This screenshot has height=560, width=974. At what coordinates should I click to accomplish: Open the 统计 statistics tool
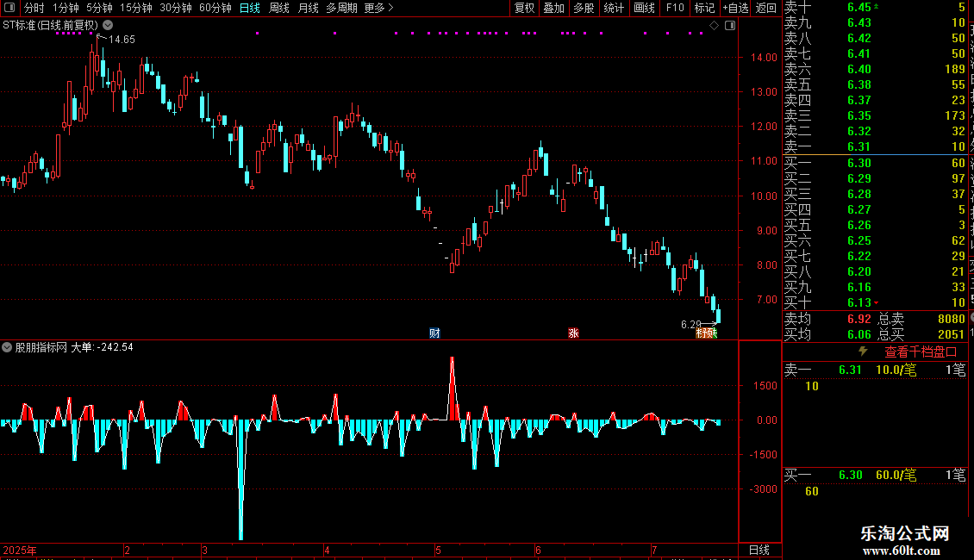click(614, 8)
